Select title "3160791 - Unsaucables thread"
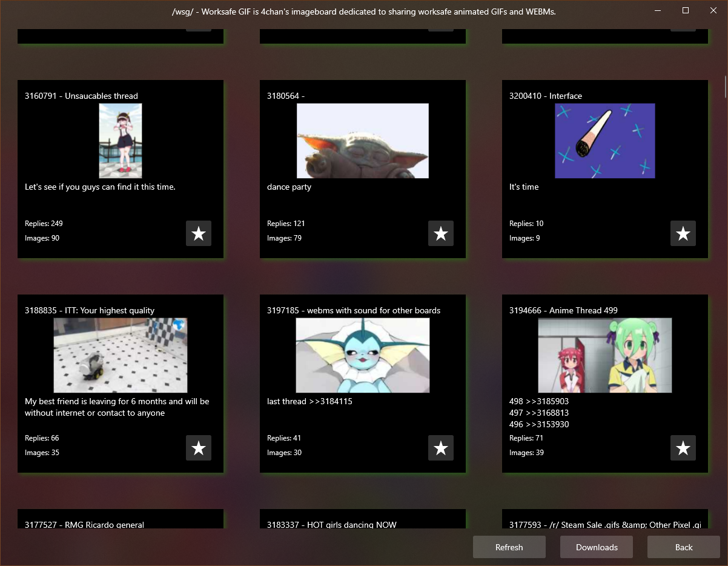Image resolution: width=728 pixels, height=566 pixels. 81,96
